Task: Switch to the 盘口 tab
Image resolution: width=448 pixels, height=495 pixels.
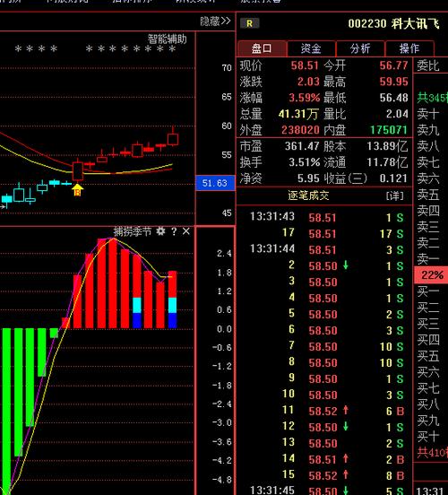Action: (x=262, y=48)
